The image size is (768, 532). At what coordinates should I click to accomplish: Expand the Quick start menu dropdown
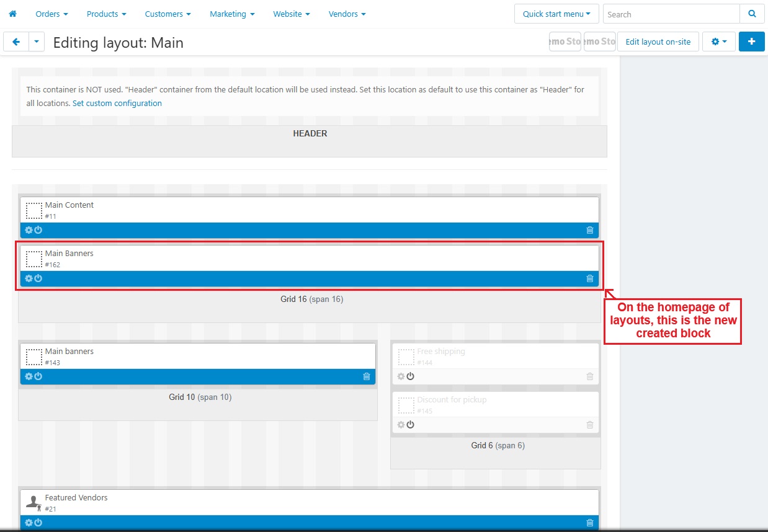click(x=556, y=14)
